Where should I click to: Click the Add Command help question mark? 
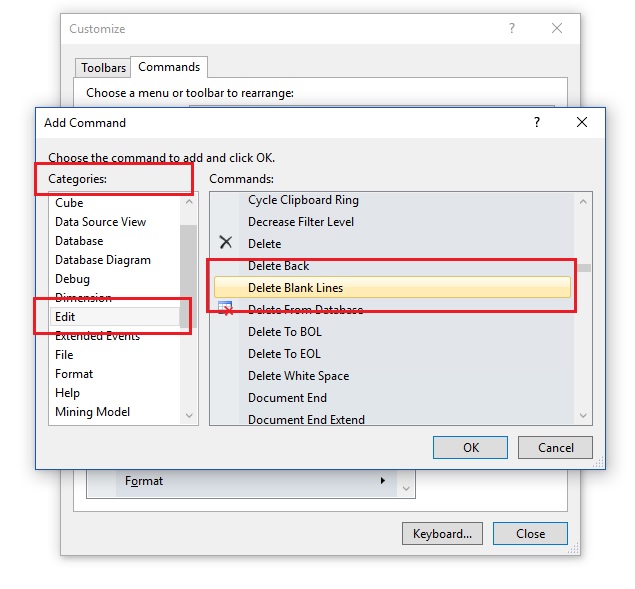point(537,122)
